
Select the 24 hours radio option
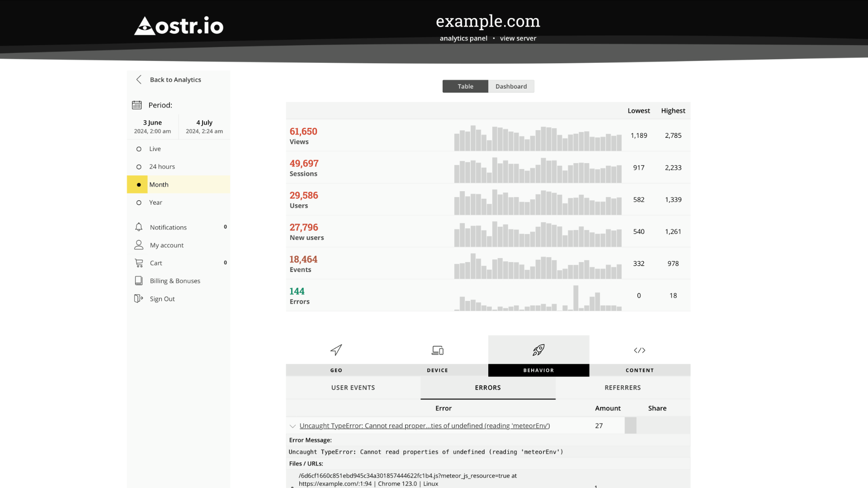click(x=139, y=167)
